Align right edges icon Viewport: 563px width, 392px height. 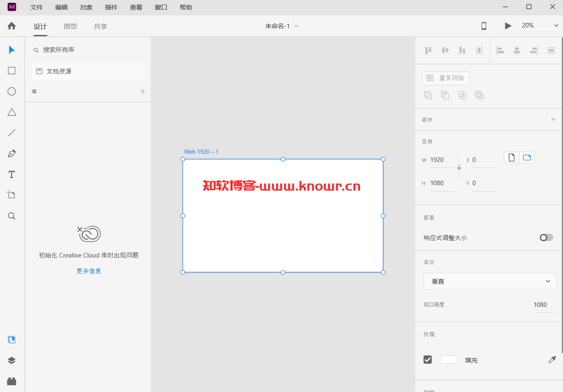(534, 50)
